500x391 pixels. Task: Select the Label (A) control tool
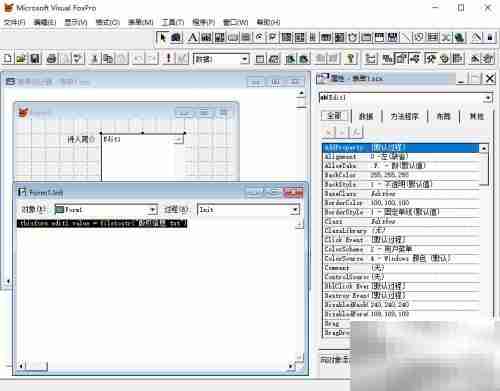point(192,37)
